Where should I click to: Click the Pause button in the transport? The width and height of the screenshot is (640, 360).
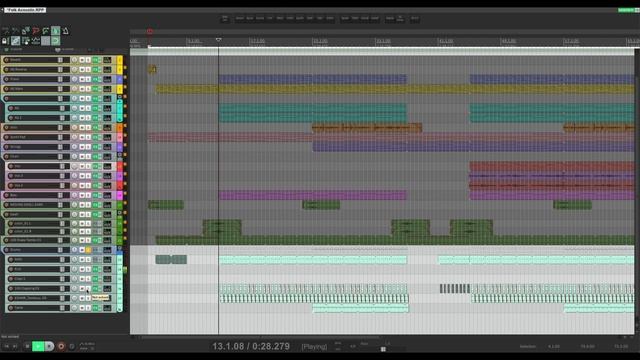click(x=49, y=347)
